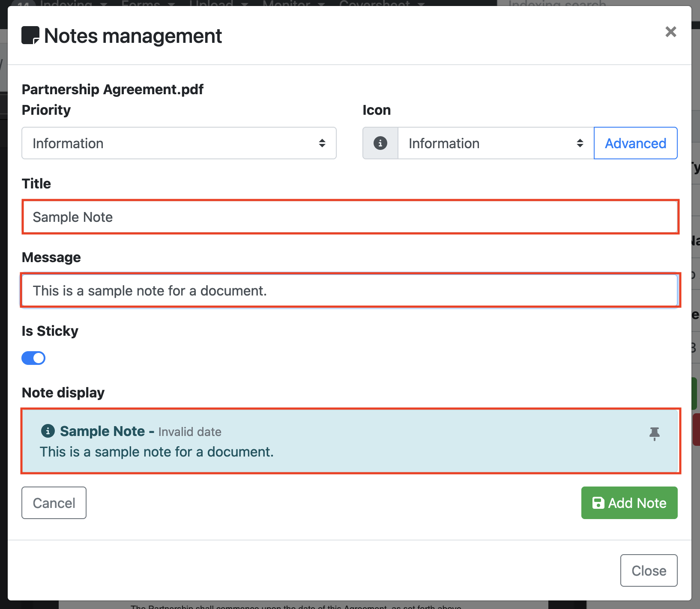Click the Partnership Agreement.pdf file name

pos(113,89)
